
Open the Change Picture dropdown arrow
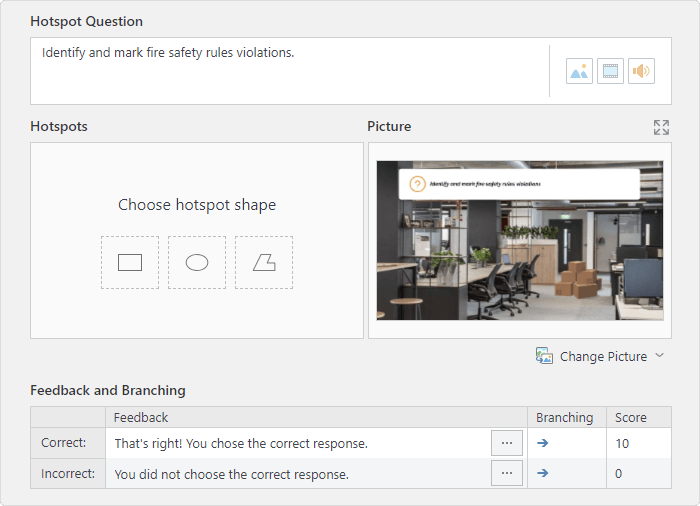click(659, 356)
